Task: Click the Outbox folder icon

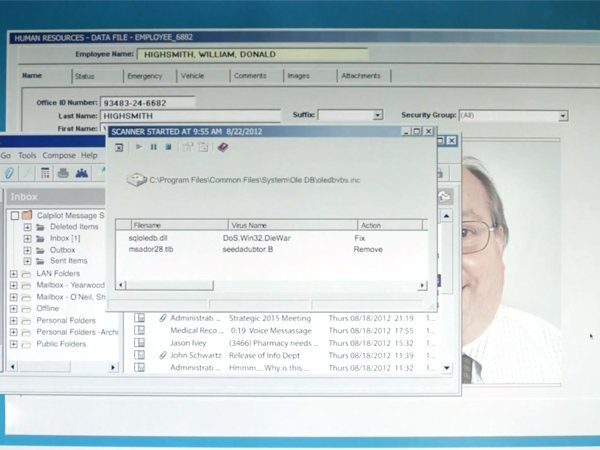Action: pos(40,250)
